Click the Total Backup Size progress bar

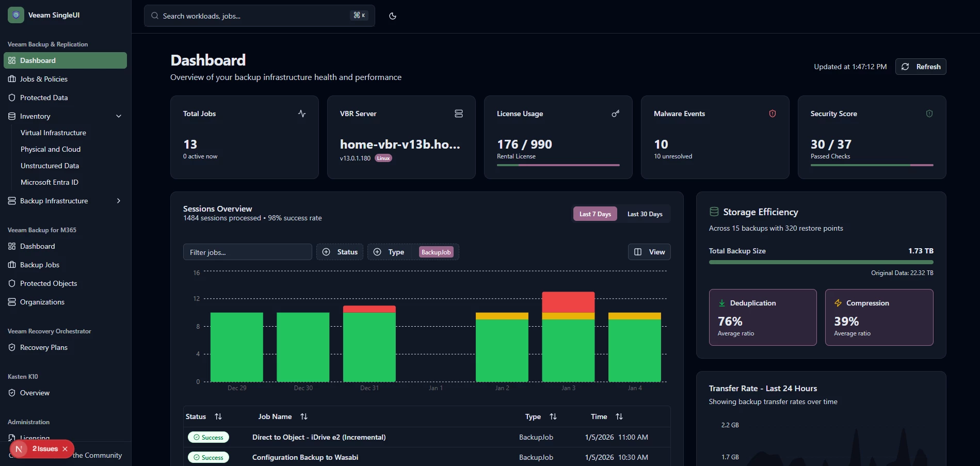pos(821,262)
